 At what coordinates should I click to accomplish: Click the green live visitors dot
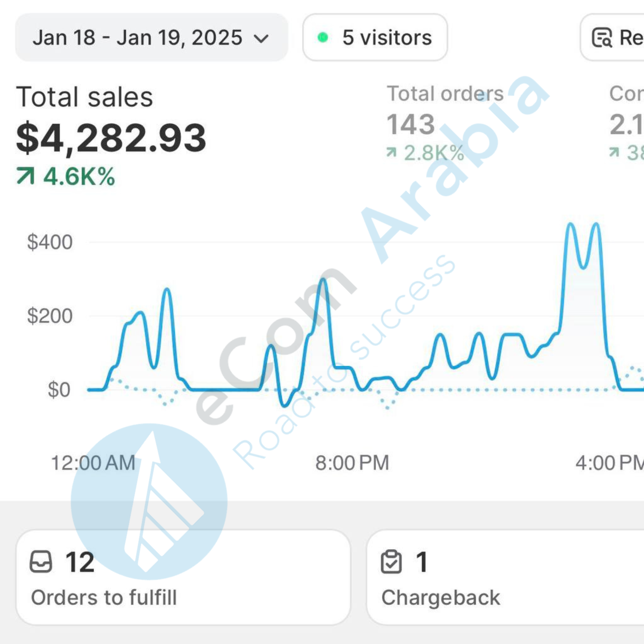tap(323, 37)
